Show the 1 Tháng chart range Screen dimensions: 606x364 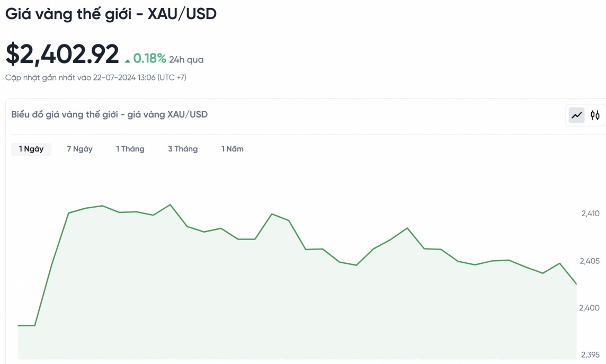[130, 149]
